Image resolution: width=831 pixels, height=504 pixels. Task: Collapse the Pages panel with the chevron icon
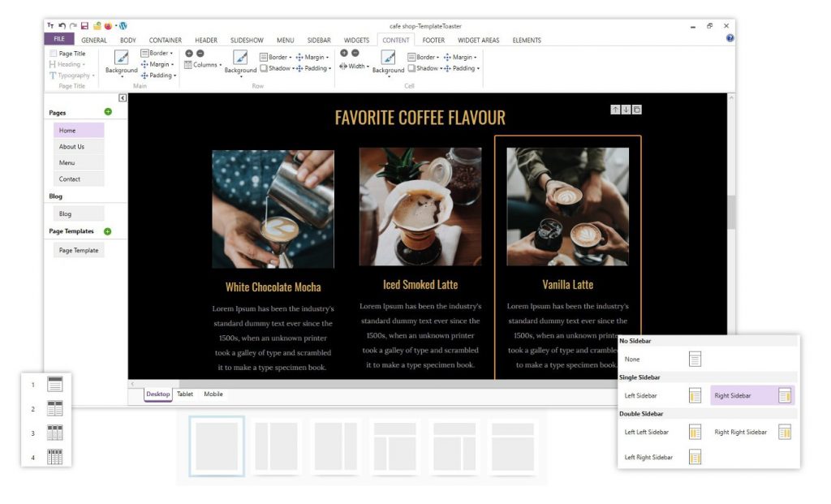(123, 97)
